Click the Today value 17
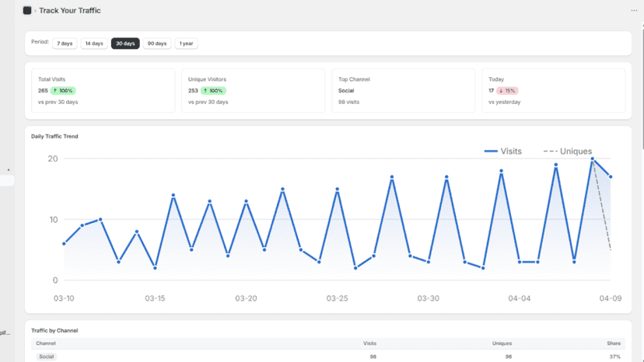644x362 pixels. click(492, 91)
